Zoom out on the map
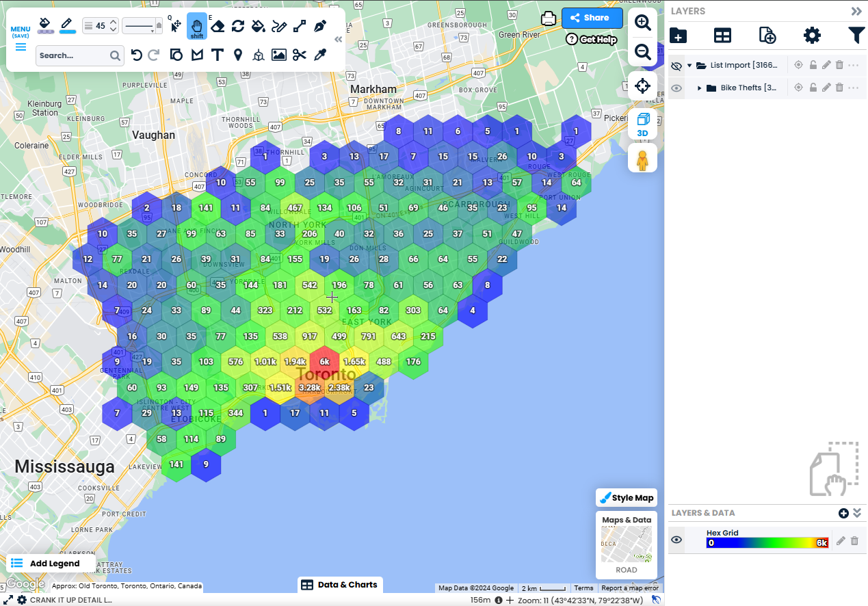The height and width of the screenshot is (606, 868). [x=643, y=52]
